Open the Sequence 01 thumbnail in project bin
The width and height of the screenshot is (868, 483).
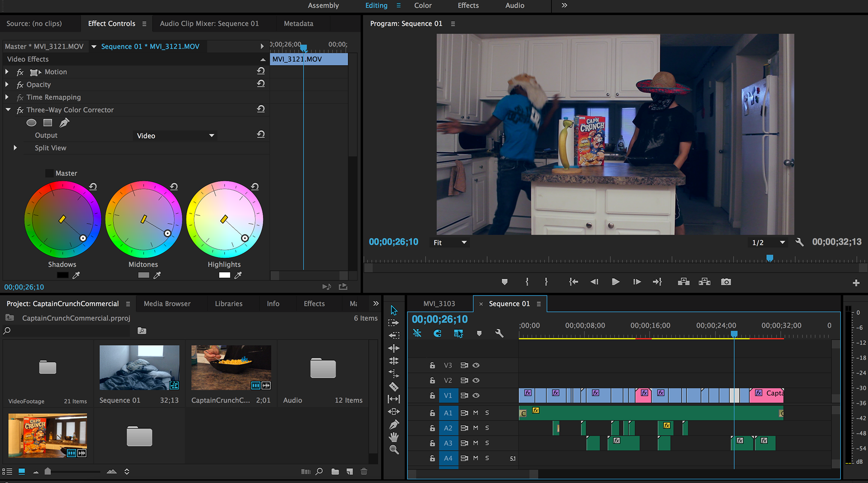click(139, 368)
